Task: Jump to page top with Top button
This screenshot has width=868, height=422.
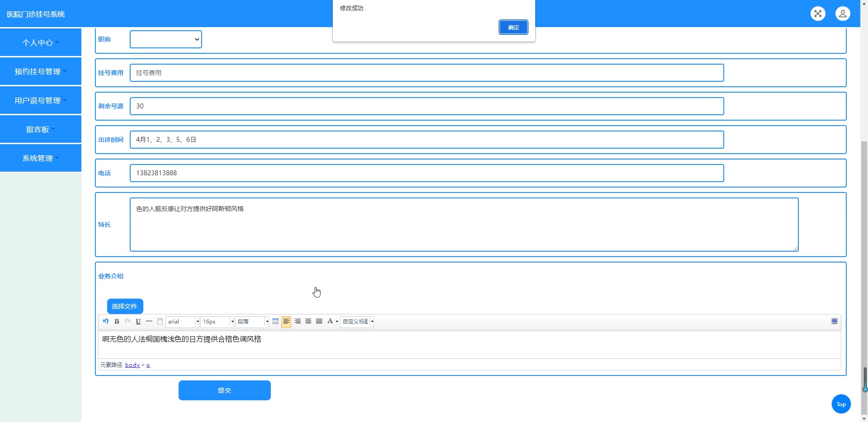Action: coord(841,404)
